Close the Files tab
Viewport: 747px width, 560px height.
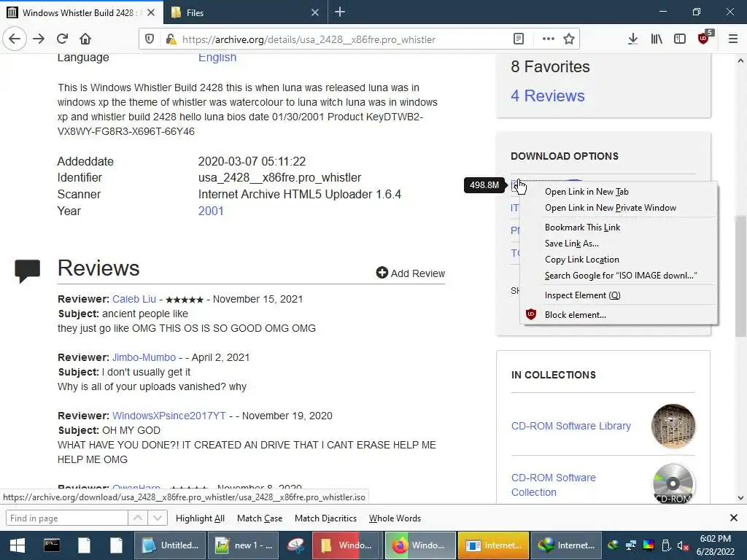click(315, 12)
